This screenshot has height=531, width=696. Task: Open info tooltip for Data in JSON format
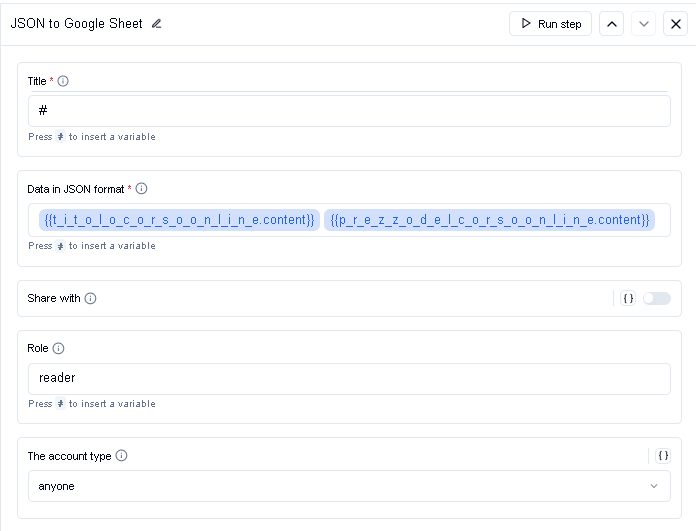point(141,189)
